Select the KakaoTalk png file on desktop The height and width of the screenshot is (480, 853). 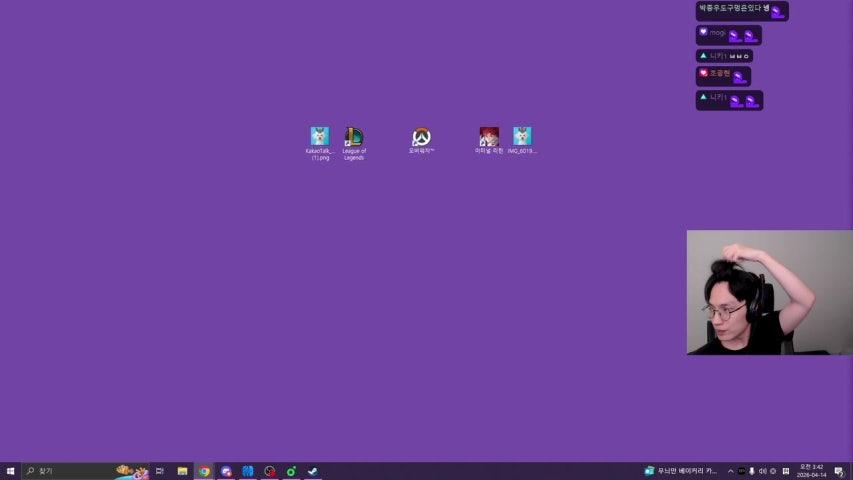click(319, 138)
